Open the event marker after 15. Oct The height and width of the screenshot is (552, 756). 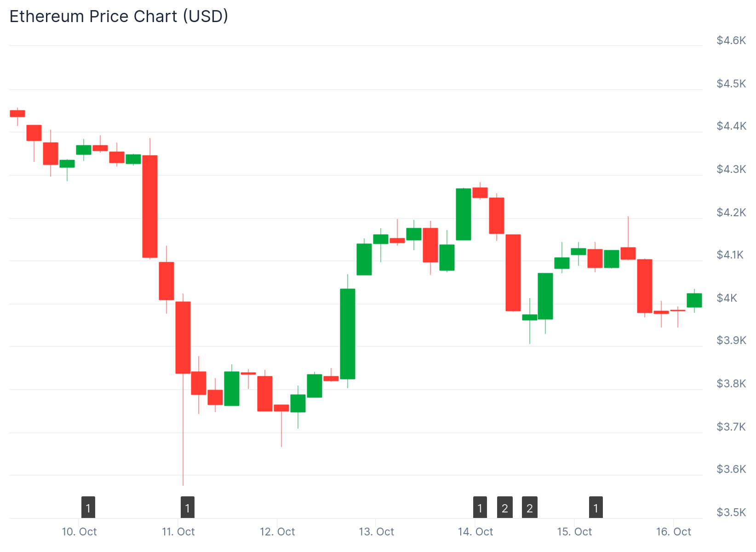596,508
